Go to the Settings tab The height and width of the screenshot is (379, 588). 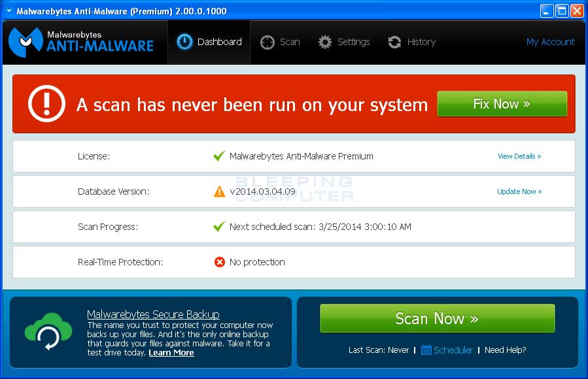(344, 42)
